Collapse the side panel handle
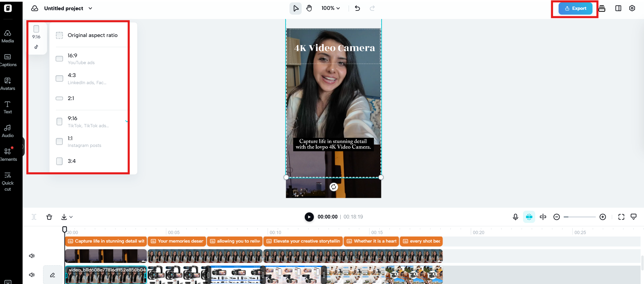The height and width of the screenshot is (284, 644). click(x=23, y=147)
